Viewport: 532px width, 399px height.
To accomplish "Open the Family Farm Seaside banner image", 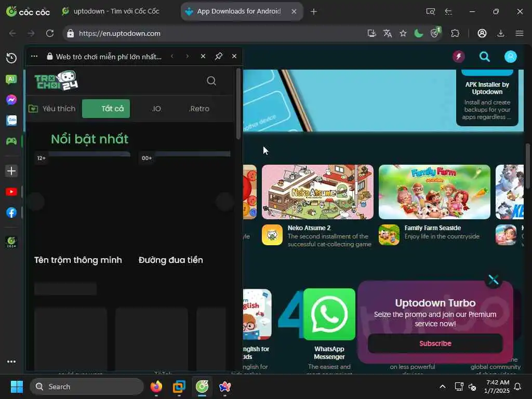I will pyautogui.click(x=434, y=192).
